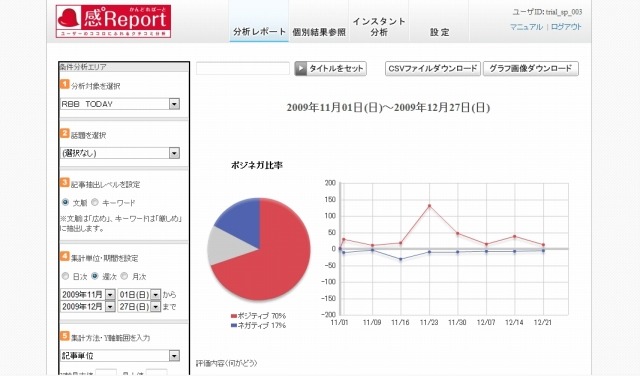Click the step 4 orange number icon
This screenshot has height=376, width=640.
[x=64, y=256]
